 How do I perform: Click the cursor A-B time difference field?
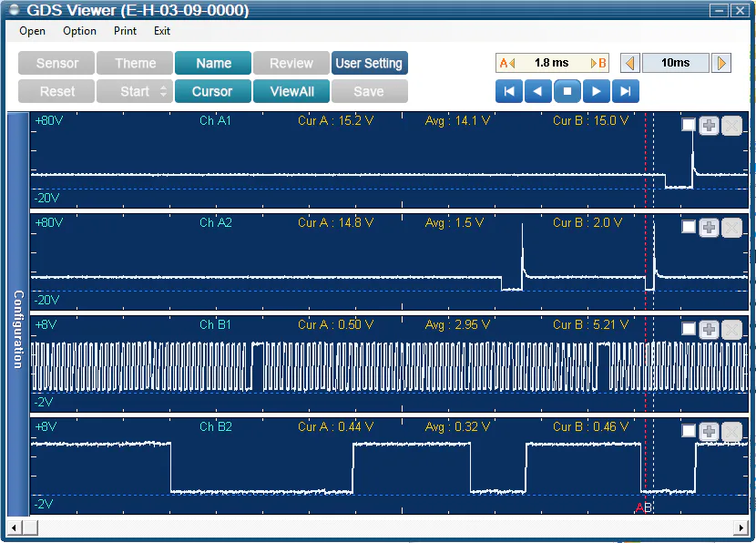[552, 63]
